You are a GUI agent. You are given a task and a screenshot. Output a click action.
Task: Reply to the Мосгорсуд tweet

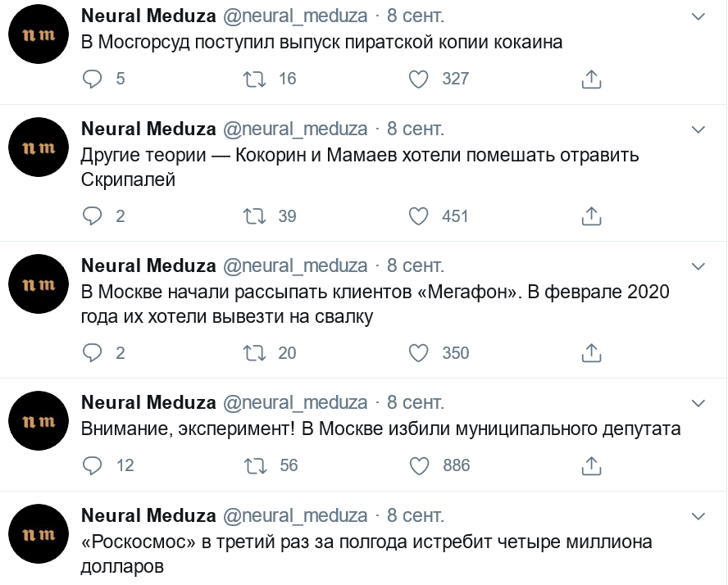[x=92, y=79]
